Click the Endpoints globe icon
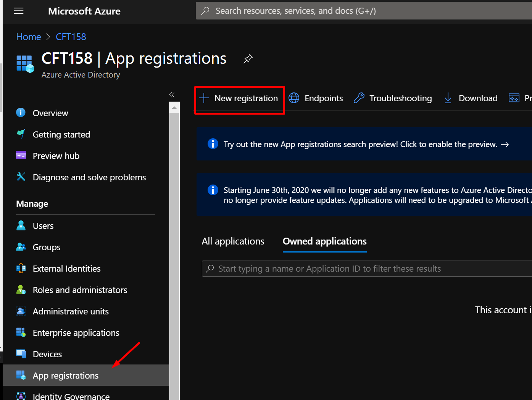Image resolution: width=532 pixels, height=400 pixels. click(x=294, y=98)
